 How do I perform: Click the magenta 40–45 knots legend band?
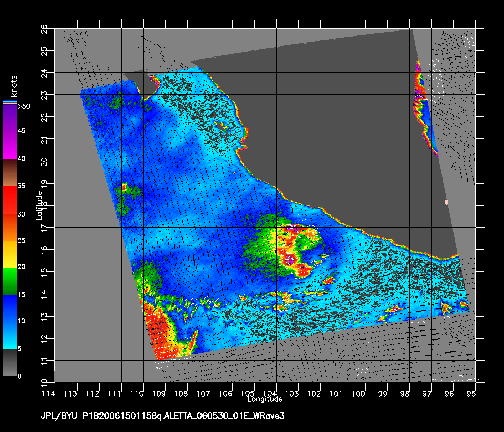point(10,145)
